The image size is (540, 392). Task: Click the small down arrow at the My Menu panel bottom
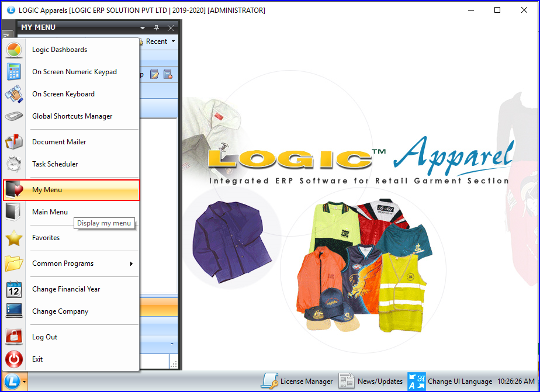[x=172, y=344]
